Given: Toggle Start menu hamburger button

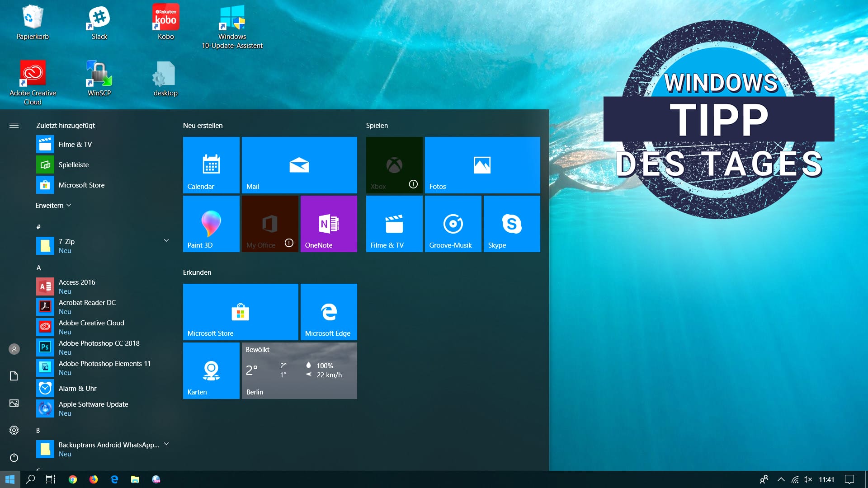Looking at the screenshot, I should (14, 125).
